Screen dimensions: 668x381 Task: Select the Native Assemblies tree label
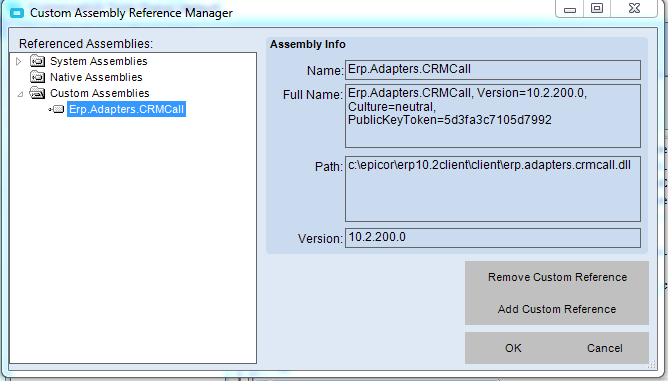[x=96, y=77]
